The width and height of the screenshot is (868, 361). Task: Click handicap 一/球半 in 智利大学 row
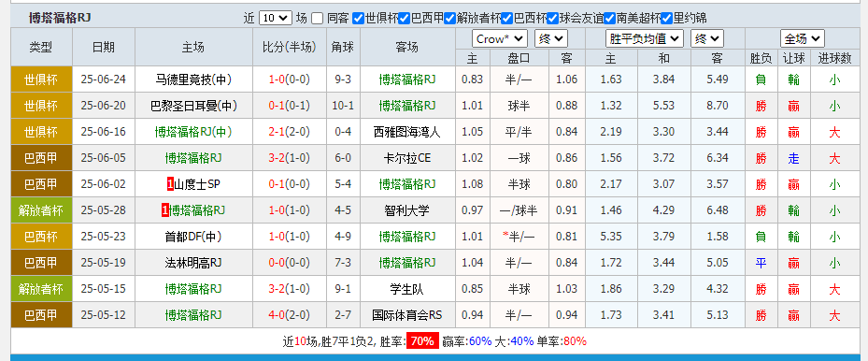(x=519, y=211)
